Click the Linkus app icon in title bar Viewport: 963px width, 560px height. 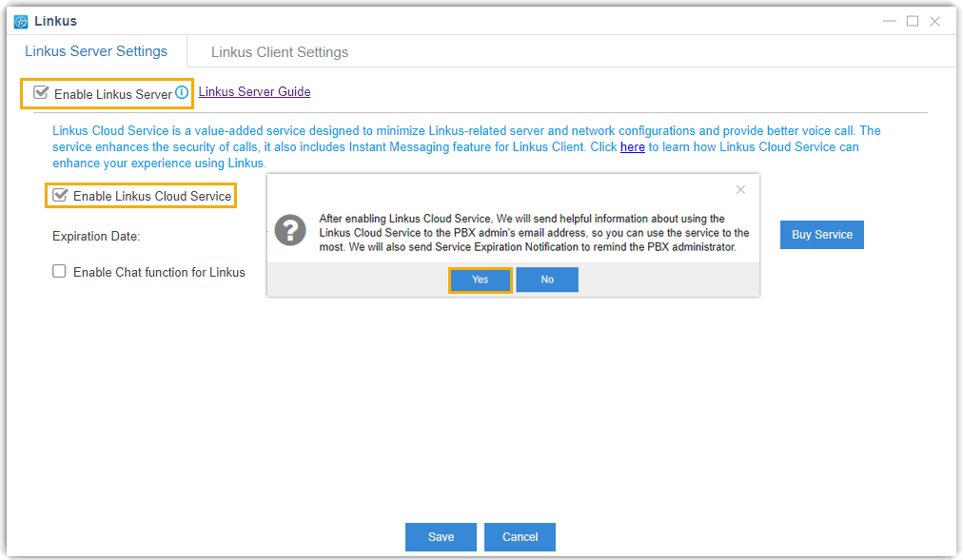pos(21,21)
